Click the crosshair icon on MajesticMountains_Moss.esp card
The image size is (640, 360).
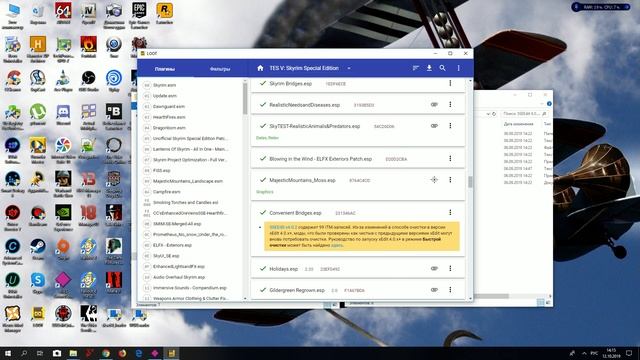click(434, 180)
